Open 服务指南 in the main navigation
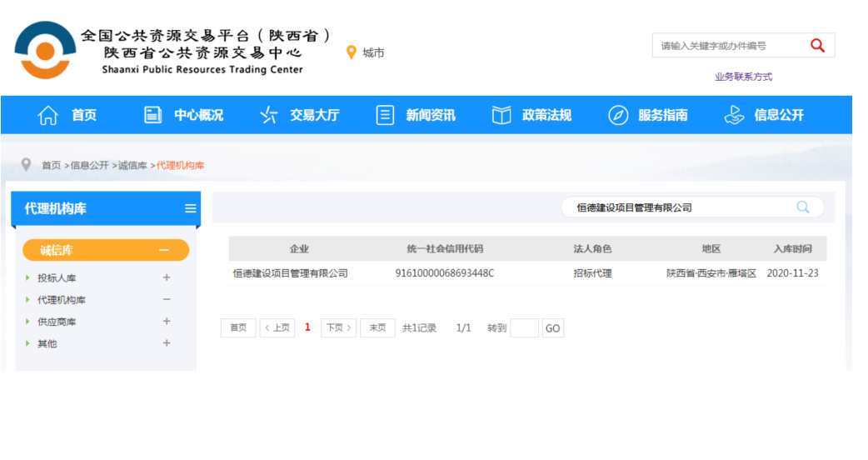868x460 pixels. point(663,115)
